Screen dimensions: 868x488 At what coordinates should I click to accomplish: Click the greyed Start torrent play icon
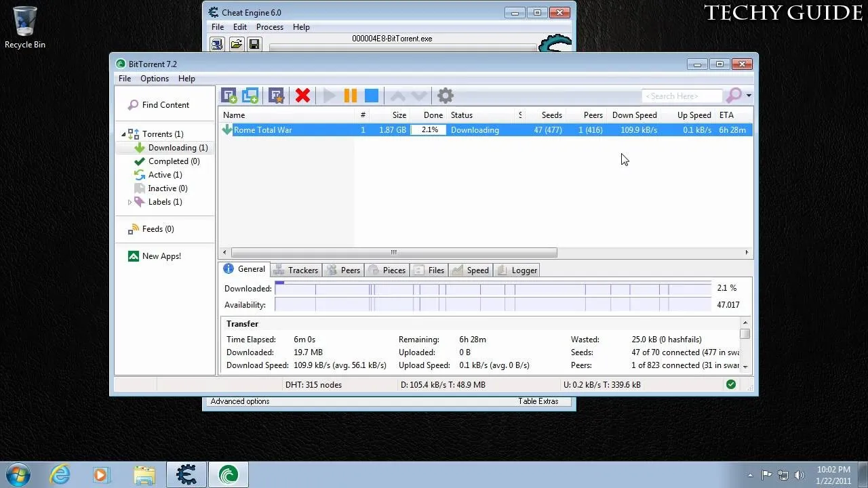click(x=330, y=96)
